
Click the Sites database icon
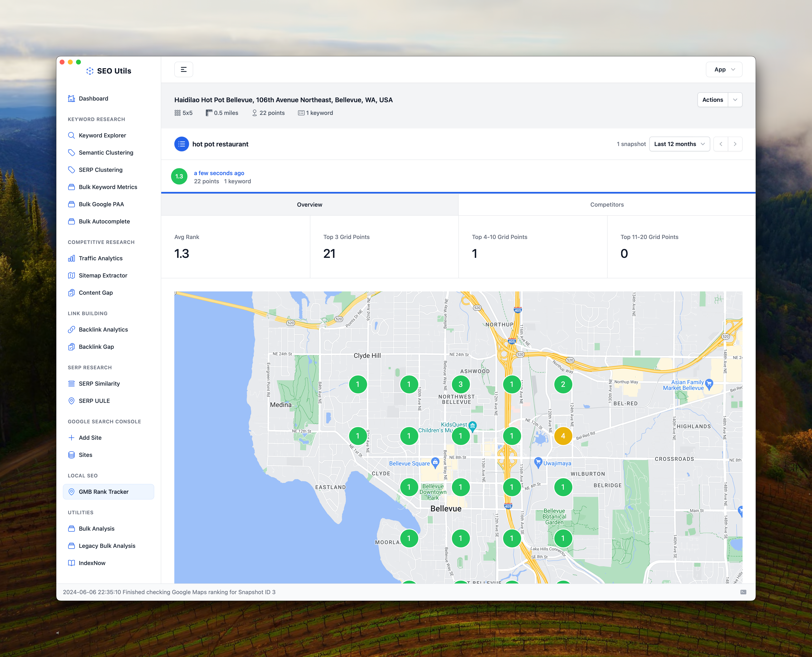[x=71, y=455]
